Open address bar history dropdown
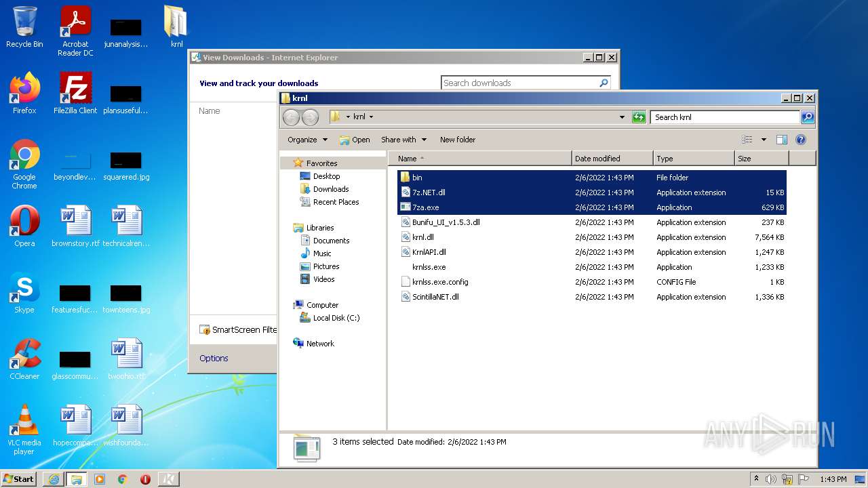The height and width of the screenshot is (488, 868). [x=622, y=117]
